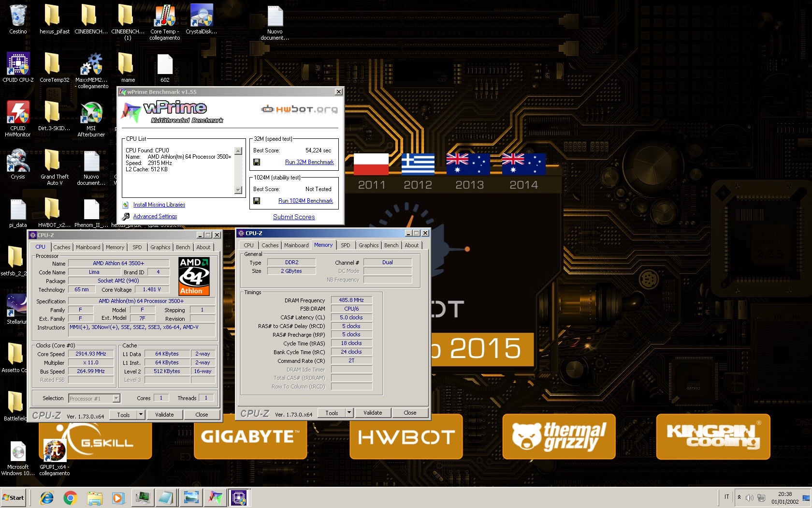Click DRAM Frequency value 485.8 MHz
The width and height of the screenshot is (812, 508).
[351, 300]
